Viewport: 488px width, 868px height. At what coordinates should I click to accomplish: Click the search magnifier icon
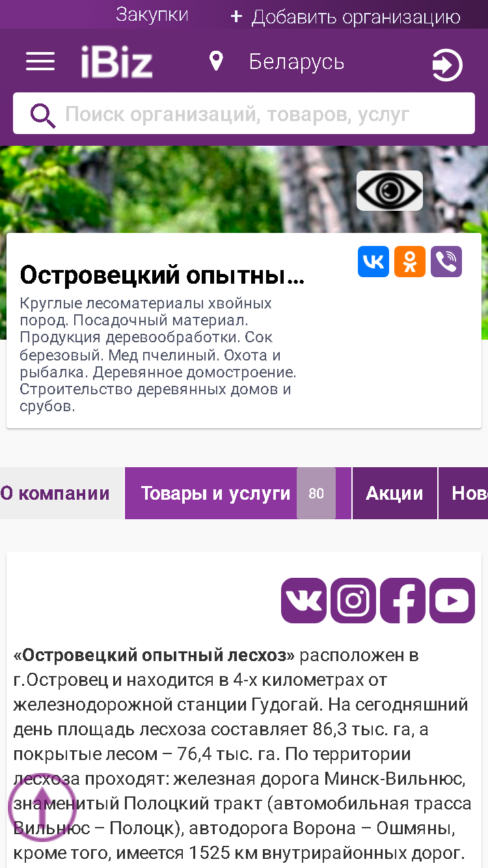[x=43, y=115]
